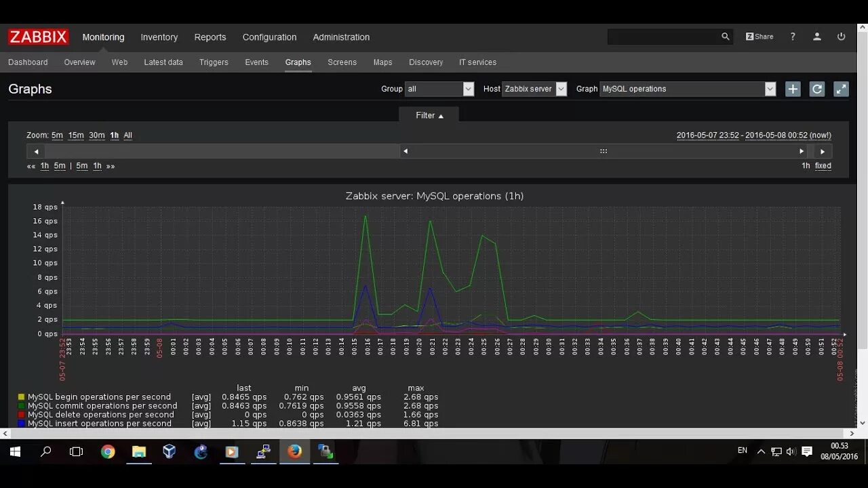This screenshot has height=488, width=868.
Task: Open Windows taskbar search
Action: tap(46, 451)
